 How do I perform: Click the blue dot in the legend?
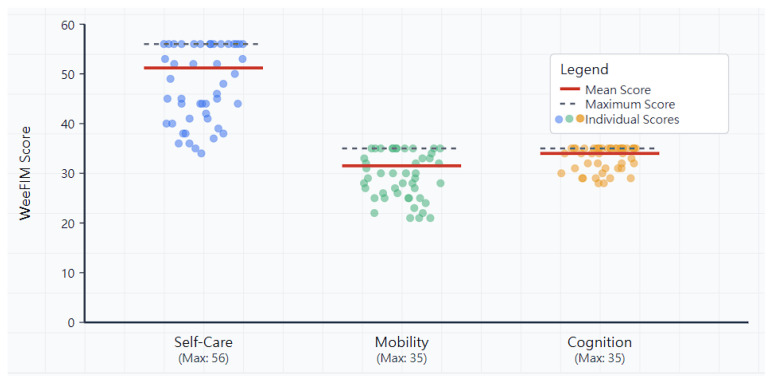click(x=559, y=119)
